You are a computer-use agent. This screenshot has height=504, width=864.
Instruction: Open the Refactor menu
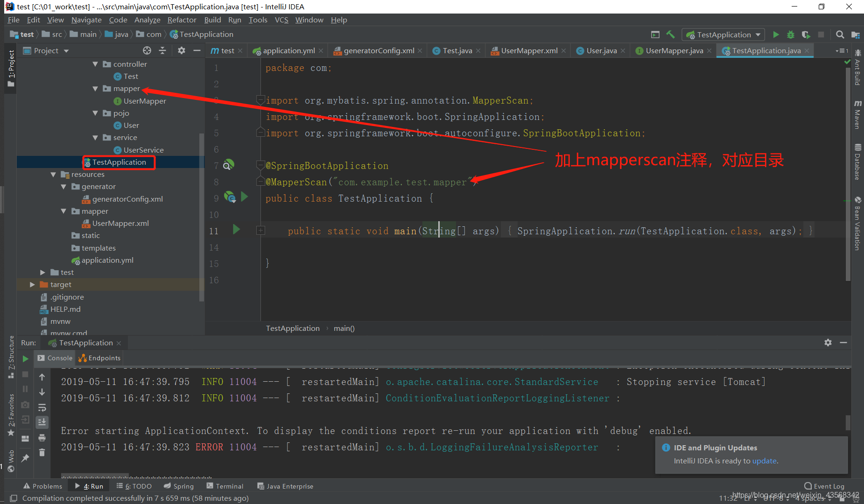click(x=182, y=20)
